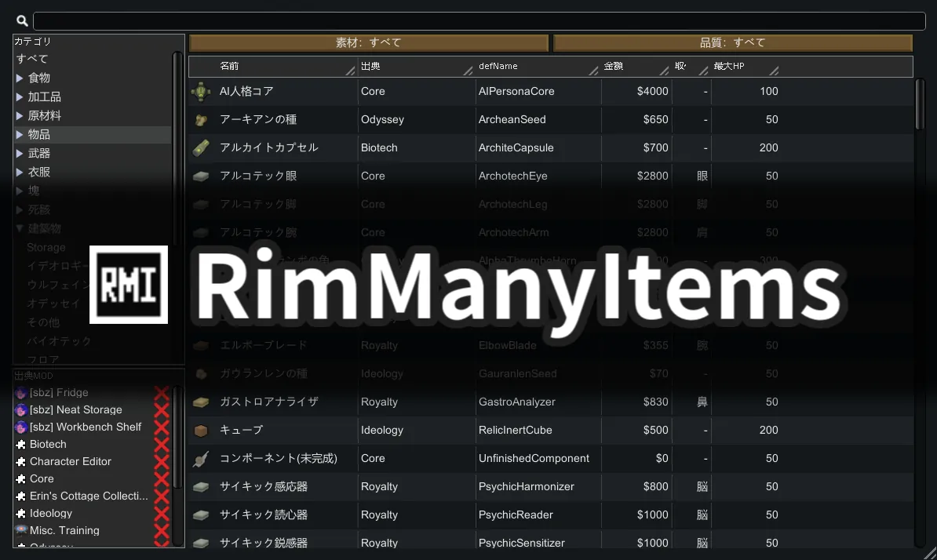Screen dimensions: 937x560
Task: Click the magnifying glass search icon
Action: [x=22, y=21]
